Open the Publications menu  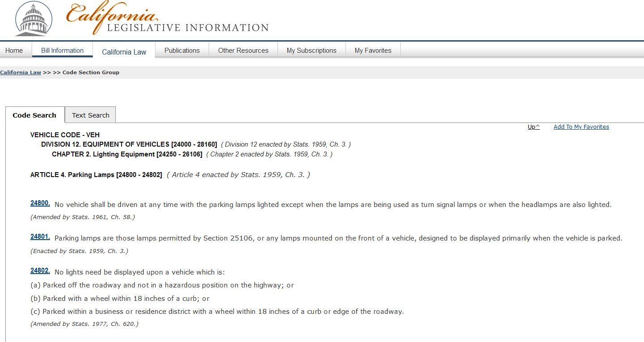(182, 51)
